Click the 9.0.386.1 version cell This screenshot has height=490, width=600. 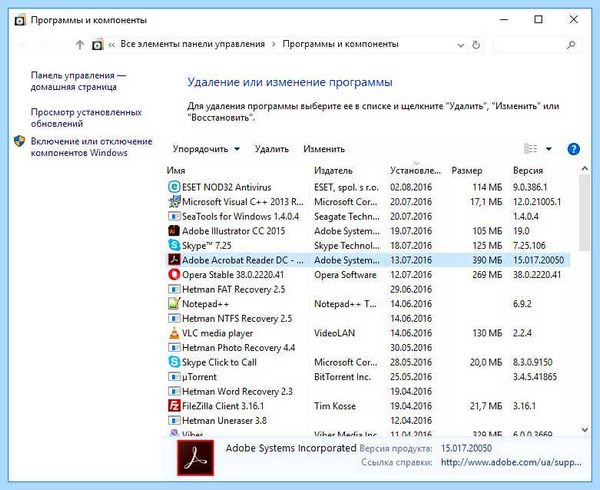[530, 187]
